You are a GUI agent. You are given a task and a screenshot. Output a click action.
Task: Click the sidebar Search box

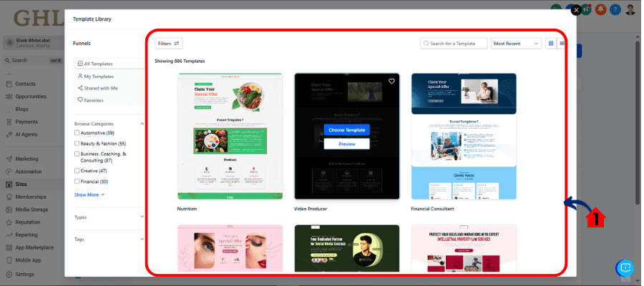pos(34,60)
